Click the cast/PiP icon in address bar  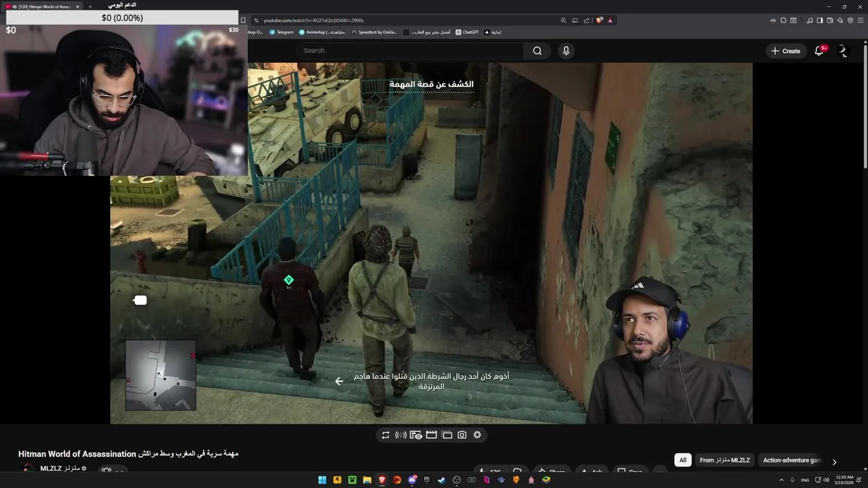point(575,20)
